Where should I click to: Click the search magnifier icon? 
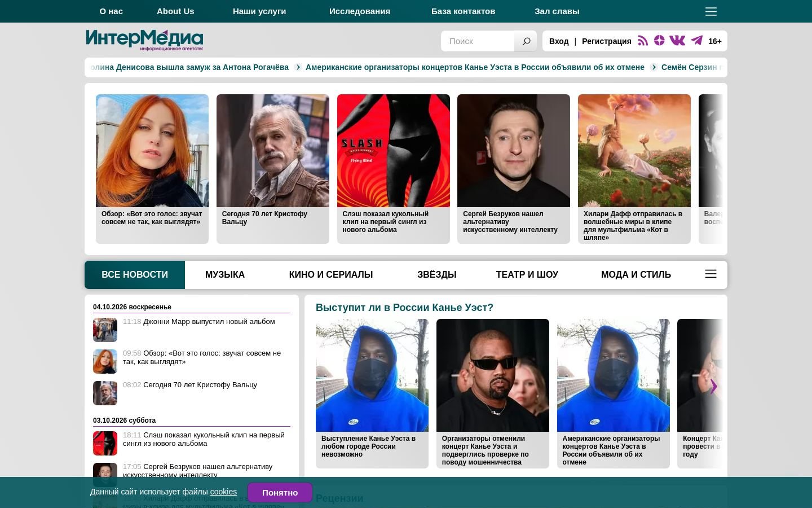(x=526, y=41)
